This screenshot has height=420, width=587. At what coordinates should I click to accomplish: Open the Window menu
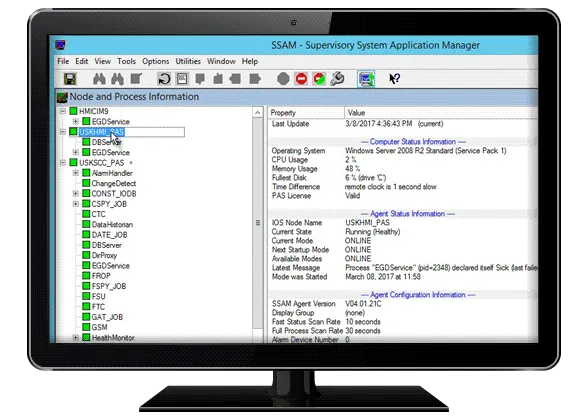point(221,61)
